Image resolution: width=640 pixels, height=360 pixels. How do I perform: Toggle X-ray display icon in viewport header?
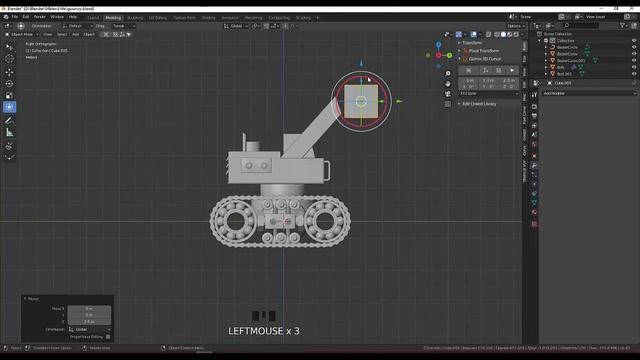[489, 35]
